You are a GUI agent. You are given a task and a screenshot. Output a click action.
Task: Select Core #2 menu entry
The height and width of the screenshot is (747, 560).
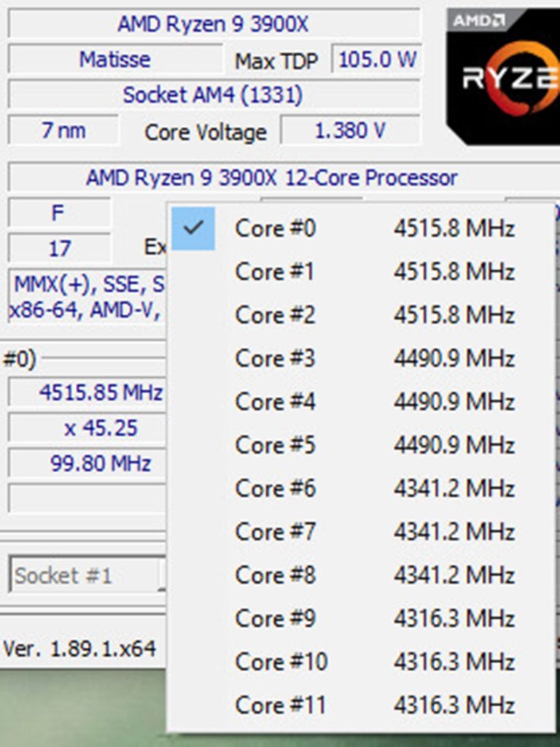point(360,315)
